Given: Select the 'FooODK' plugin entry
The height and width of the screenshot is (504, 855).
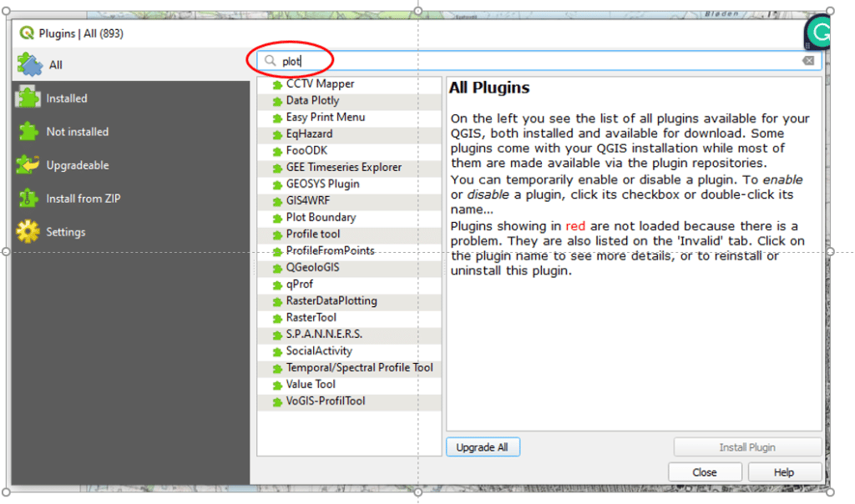Looking at the screenshot, I should (x=349, y=151).
